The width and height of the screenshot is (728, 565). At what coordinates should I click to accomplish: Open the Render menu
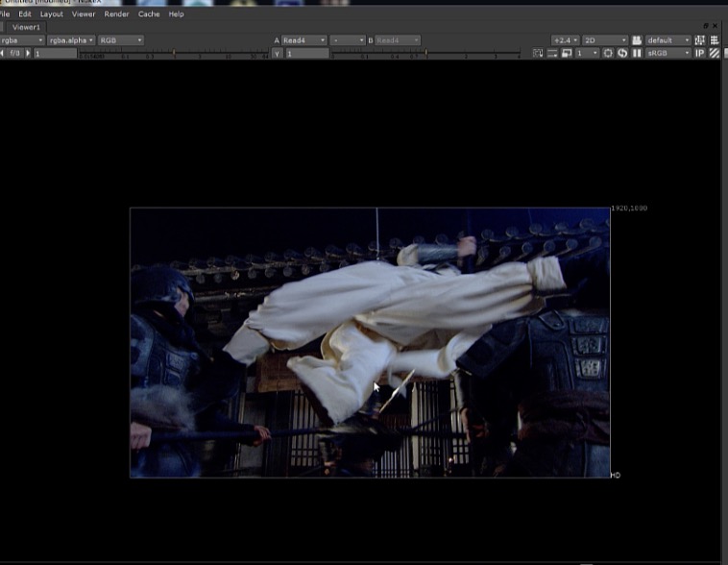point(116,14)
